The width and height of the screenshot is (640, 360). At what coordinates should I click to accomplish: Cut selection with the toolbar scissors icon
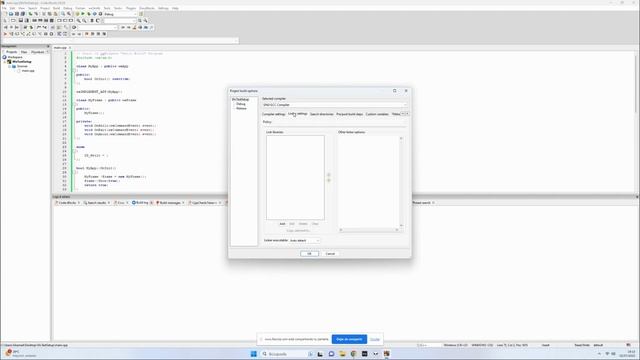(44, 14)
